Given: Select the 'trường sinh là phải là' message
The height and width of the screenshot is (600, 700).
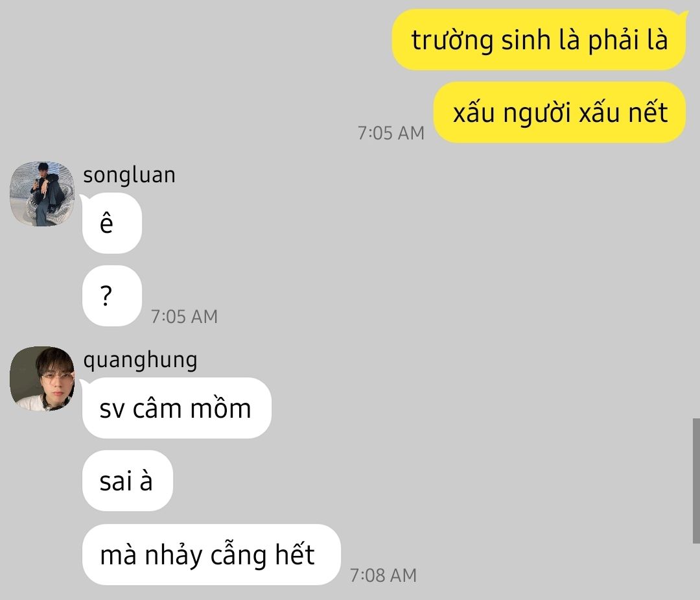Looking at the screenshot, I should pyautogui.click(x=539, y=40).
